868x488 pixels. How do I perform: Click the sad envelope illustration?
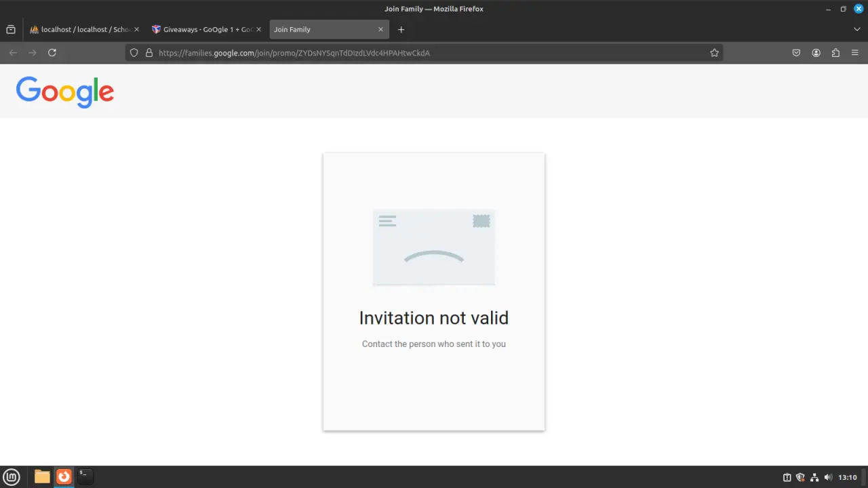pyautogui.click(x=434, y=247)
